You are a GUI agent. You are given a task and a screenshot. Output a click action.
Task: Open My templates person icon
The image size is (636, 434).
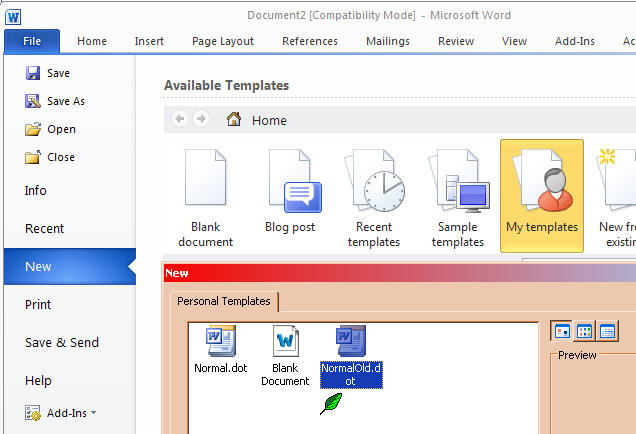tap(542, 180)
